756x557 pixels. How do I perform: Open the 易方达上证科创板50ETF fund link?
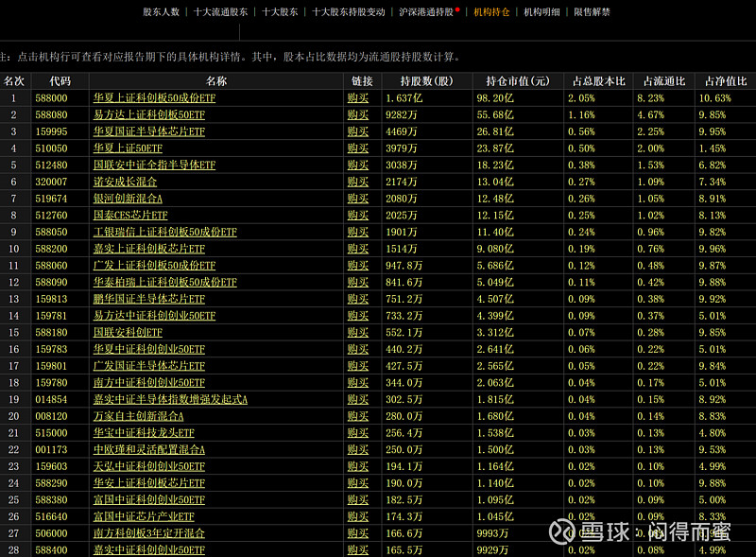(x=149, y=114)
